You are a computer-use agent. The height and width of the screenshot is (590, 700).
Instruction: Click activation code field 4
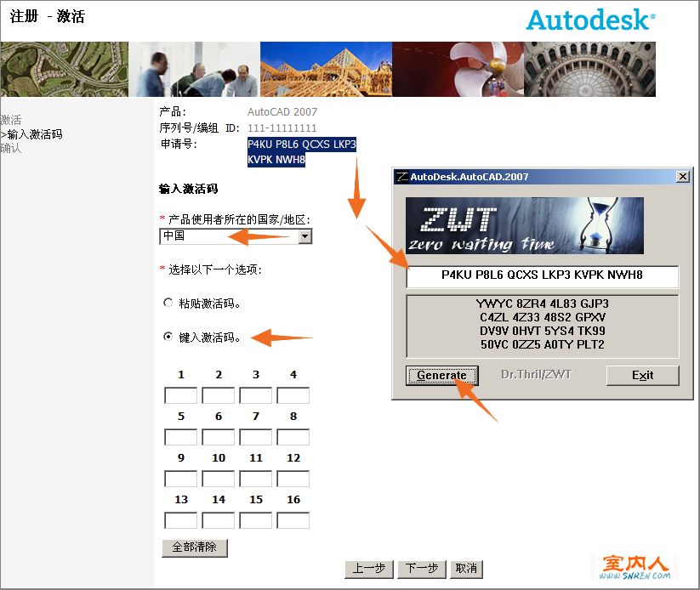(x=293, y=395)
